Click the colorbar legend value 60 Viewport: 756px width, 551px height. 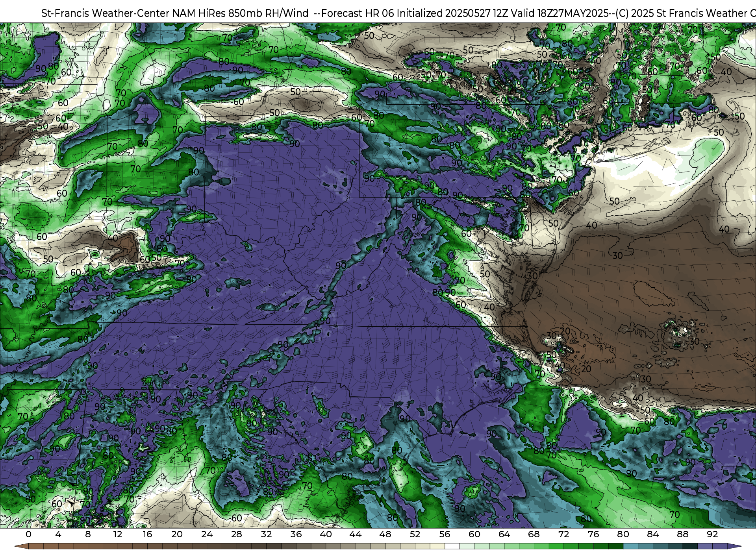(474, 534)
